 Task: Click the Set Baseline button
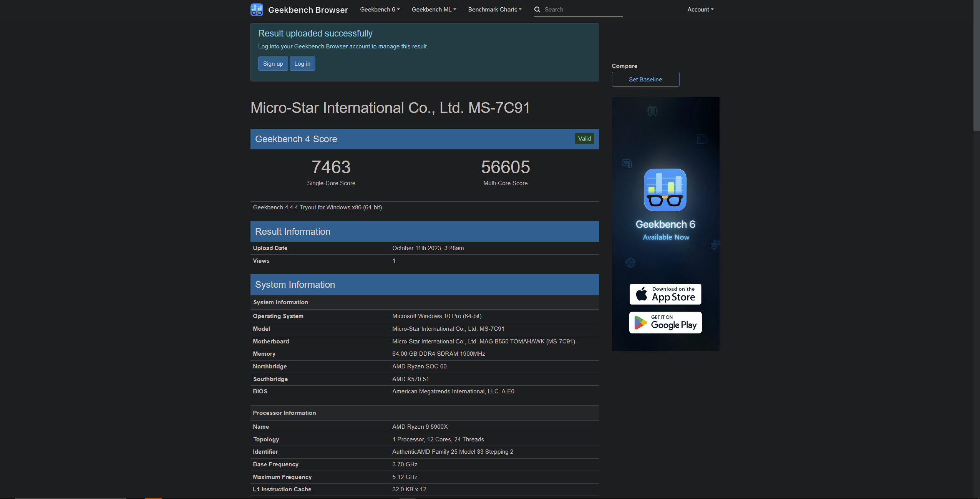(x=645, y=80)
